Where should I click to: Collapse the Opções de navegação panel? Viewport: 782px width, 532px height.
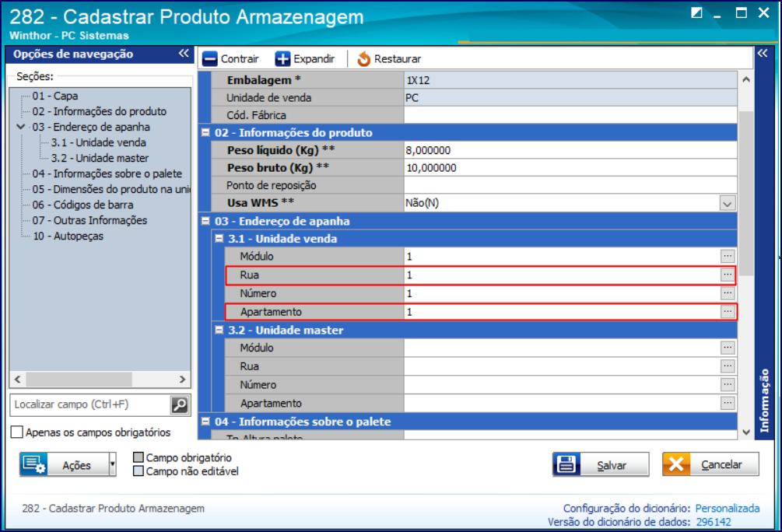pos(184,54)
